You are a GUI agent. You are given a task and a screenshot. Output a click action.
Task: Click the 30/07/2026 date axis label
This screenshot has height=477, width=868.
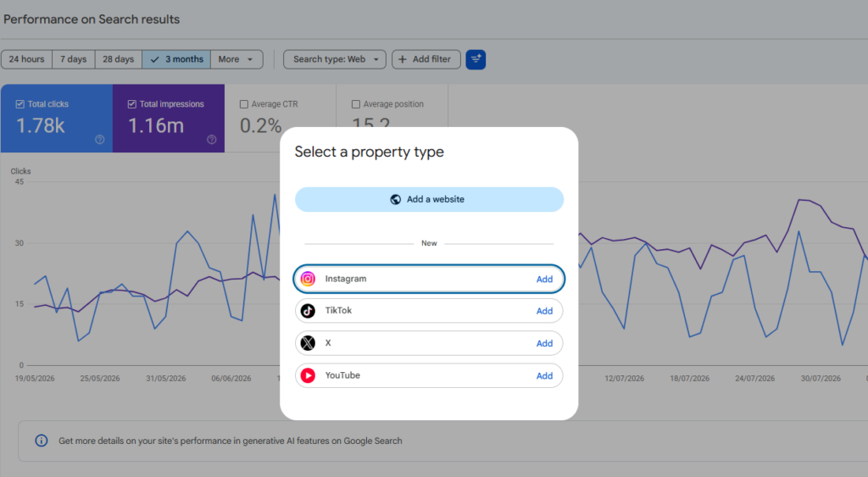point(821,379)
